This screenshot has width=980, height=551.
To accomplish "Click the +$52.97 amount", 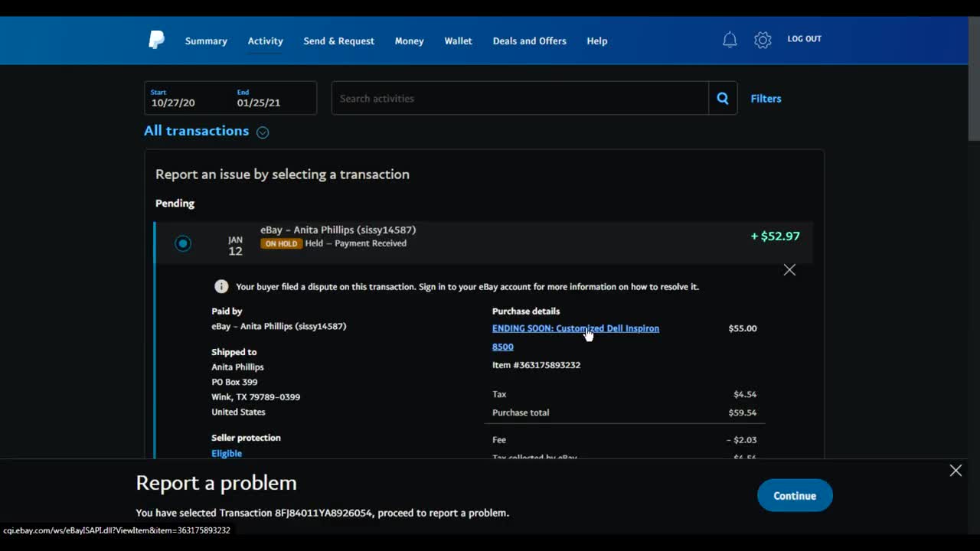I will [775, 236].
